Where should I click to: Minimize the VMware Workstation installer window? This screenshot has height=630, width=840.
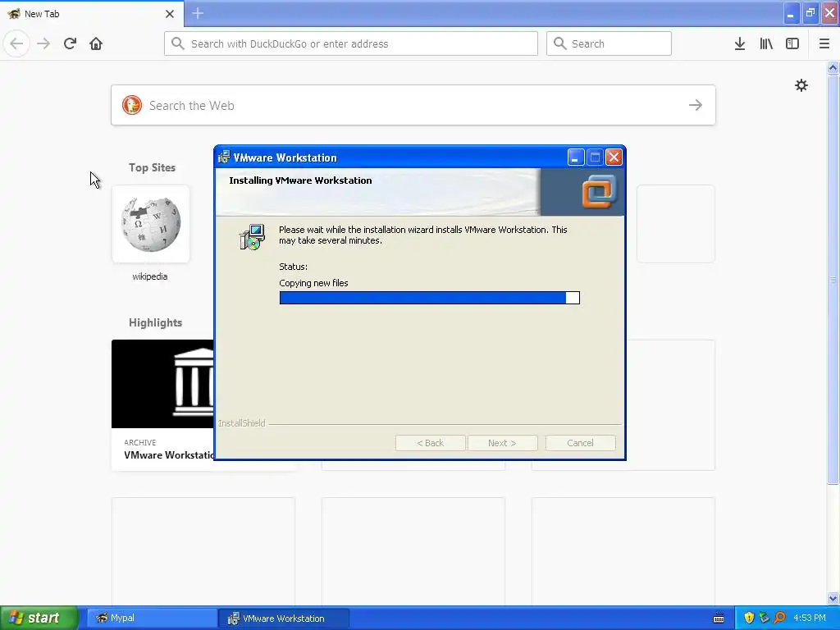point(576,157)
